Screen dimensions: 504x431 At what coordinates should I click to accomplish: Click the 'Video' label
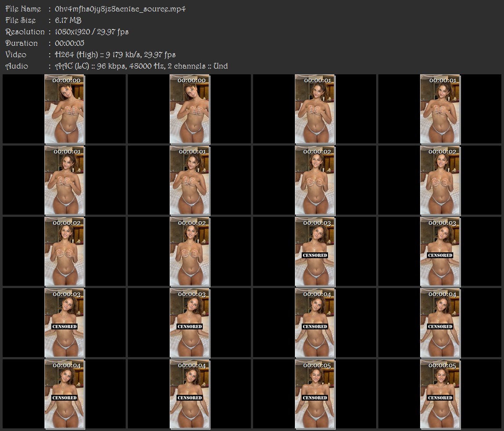tap(16, 55)
